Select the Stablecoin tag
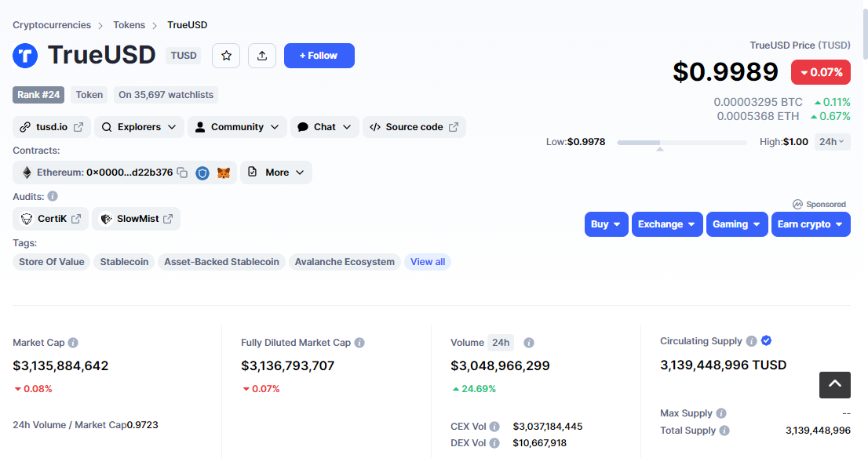Viewport: 868px width, 458px height. 124,262
